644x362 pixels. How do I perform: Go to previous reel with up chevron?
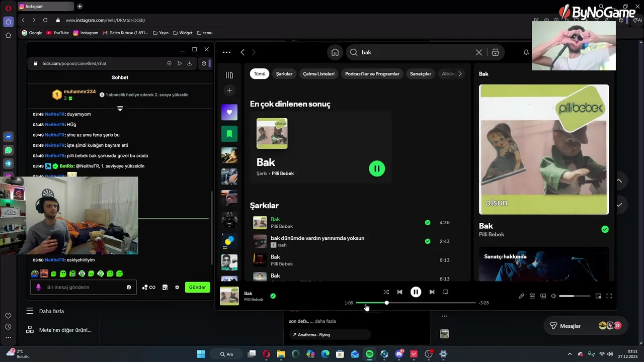click(x=619, y=181)
